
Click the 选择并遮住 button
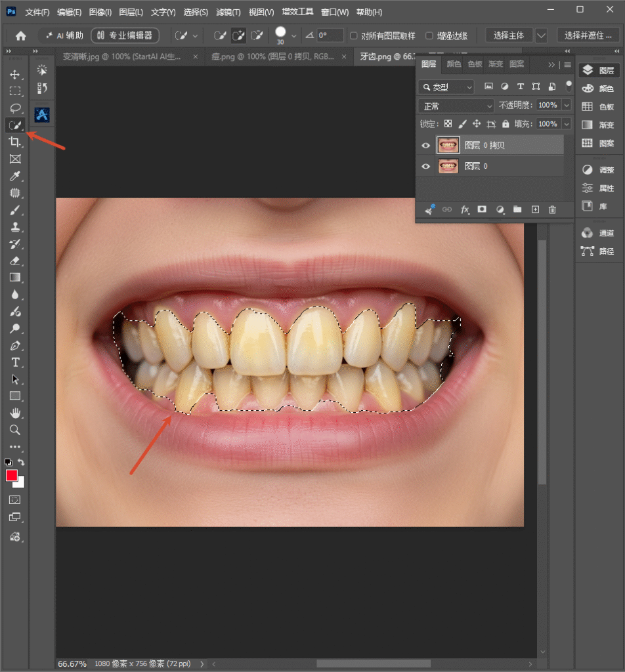pos(588,35)
